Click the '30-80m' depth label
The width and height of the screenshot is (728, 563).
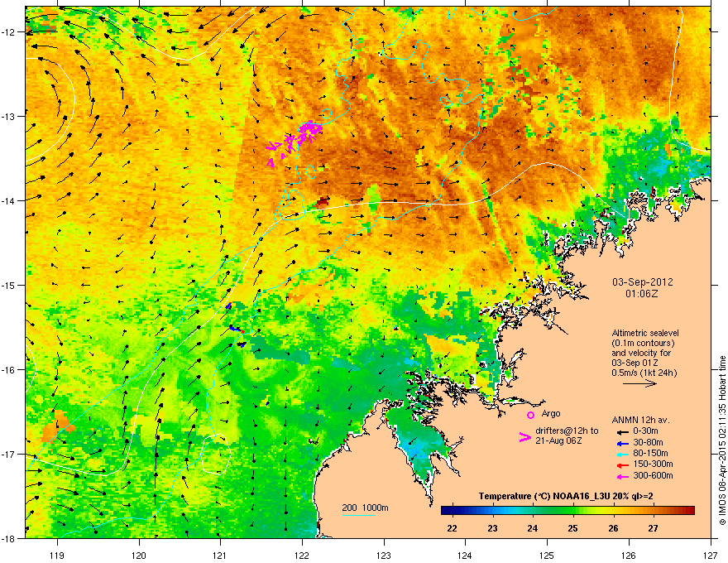pos(648,442)
